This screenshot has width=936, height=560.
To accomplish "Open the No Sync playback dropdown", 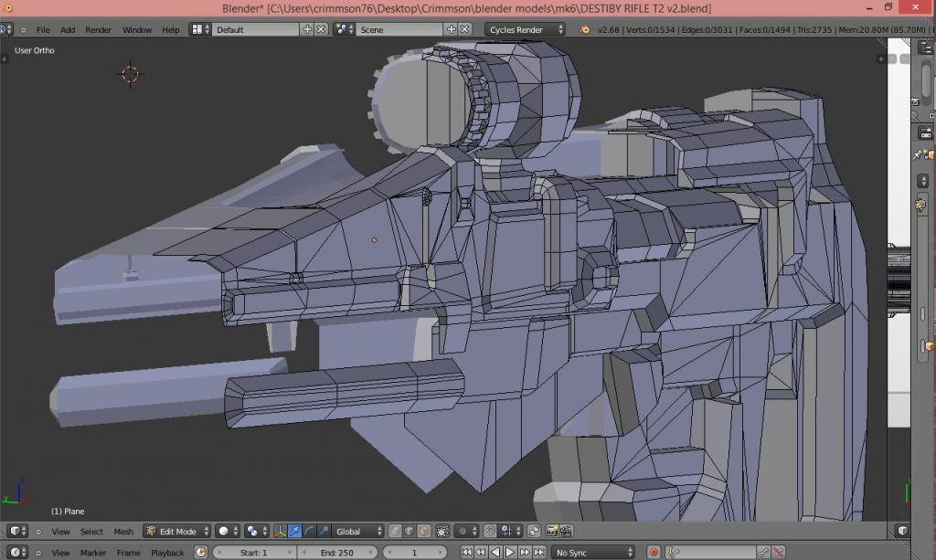I will pyautogui.click(x=592, y=553).
